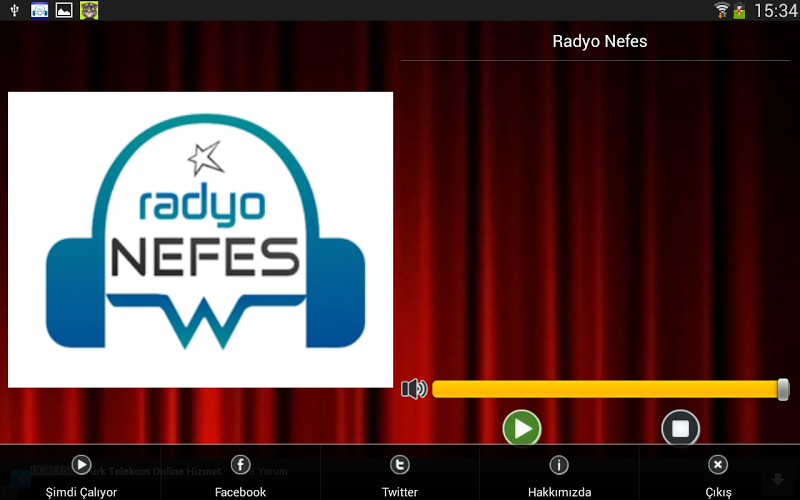The height and width of the screenshot is (500, 800).
Task: Tap the battery status icon
Action: [739, 10]
